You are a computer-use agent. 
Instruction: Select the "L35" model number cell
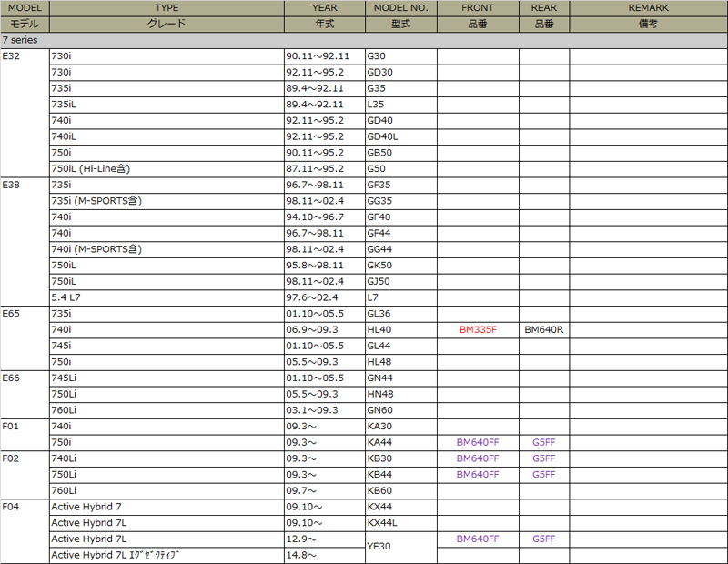401,105
